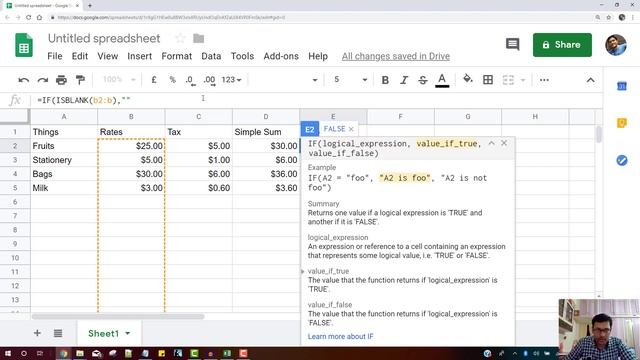This screenshot has width=640, height=360.
Task: Open the All sheets list
Action: [x=58, y=333]
